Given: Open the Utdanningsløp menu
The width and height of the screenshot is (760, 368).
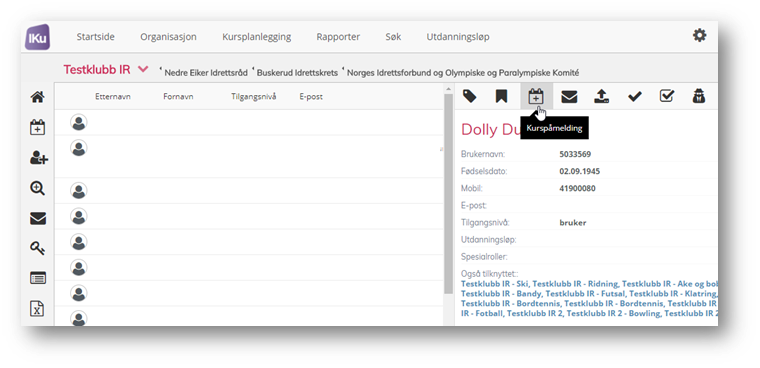Looking at the screenshot, I should (x=458, y=37).
